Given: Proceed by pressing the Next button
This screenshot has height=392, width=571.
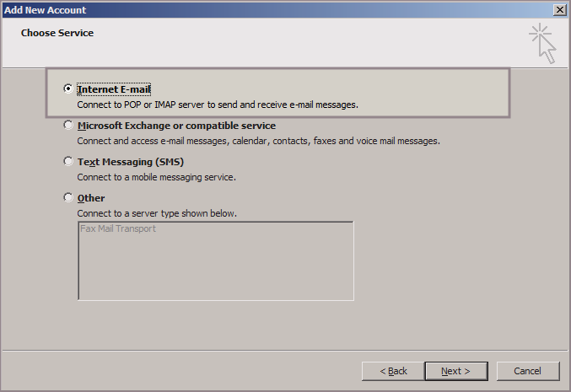Looking at the screenshot, I should pyautogui.click(x=455, y=371).
